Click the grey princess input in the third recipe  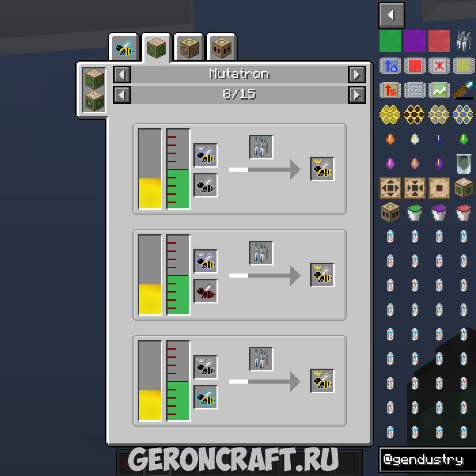point(206,367)
